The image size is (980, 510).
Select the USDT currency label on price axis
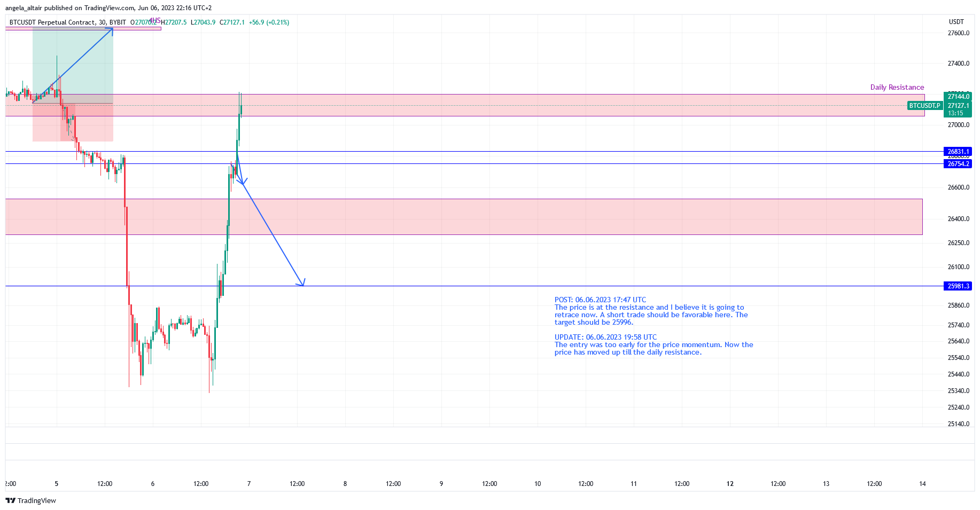click(x=956, y=22)
